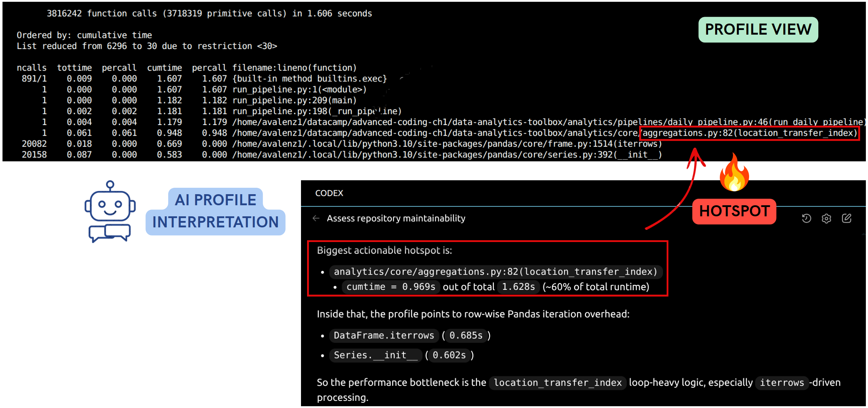The width and height of the screenshot is (868, 408).
Task: Click the location_transfer_index chip in the final sentence
Action: pyautogui.click(x=557, y=383)
